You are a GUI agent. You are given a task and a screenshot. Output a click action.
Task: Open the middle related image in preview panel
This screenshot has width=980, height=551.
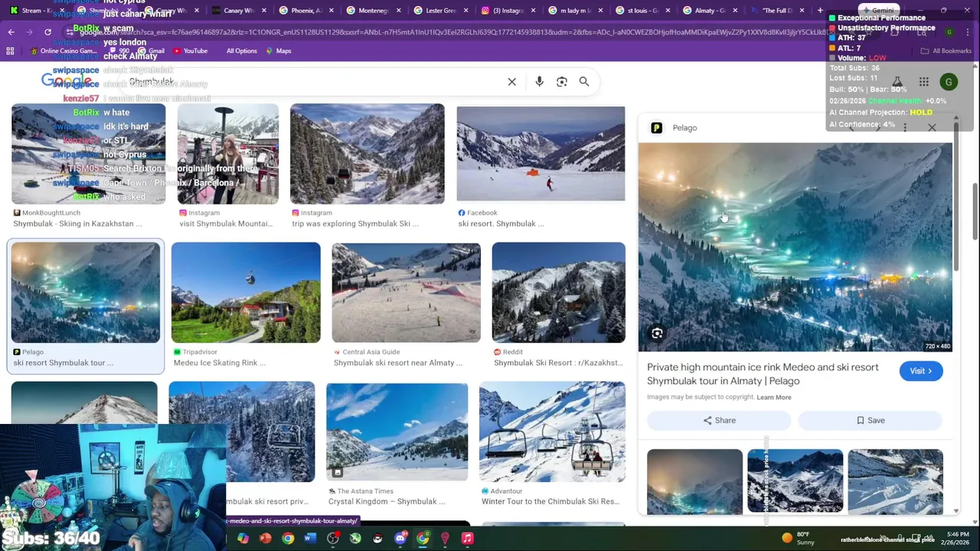[795, 481]
